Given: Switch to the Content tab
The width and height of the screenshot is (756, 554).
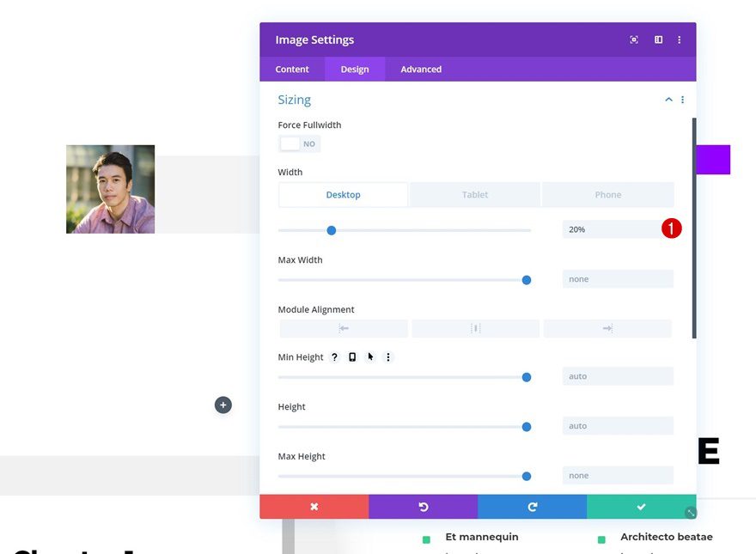Looking at the screenshot, I should pos(292,70).
